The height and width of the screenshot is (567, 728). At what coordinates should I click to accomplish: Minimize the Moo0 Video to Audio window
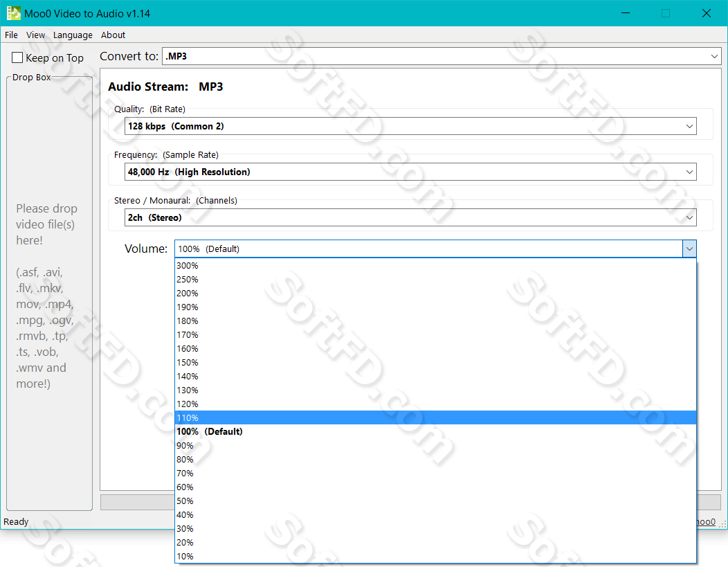(x=626, y=13)
